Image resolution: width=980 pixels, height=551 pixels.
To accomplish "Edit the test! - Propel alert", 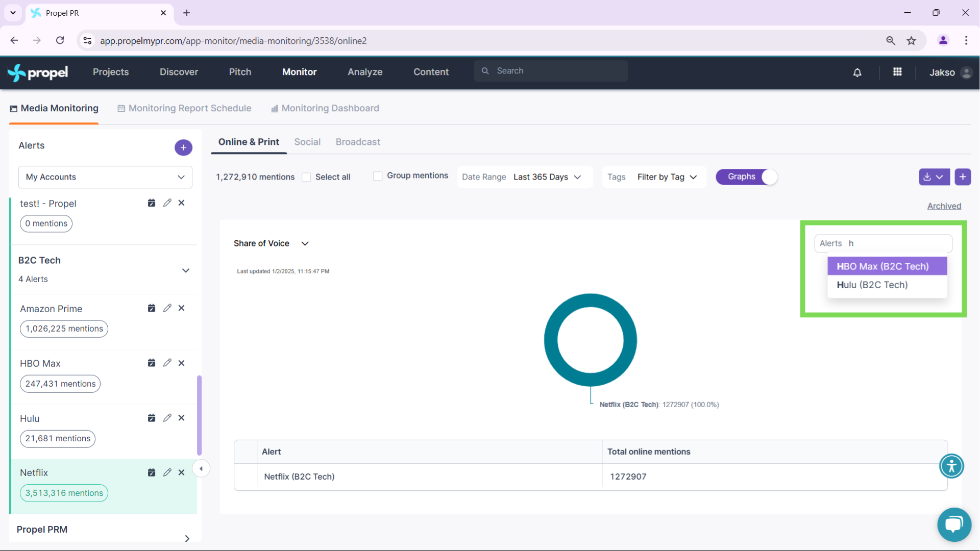I will point(167,203).
